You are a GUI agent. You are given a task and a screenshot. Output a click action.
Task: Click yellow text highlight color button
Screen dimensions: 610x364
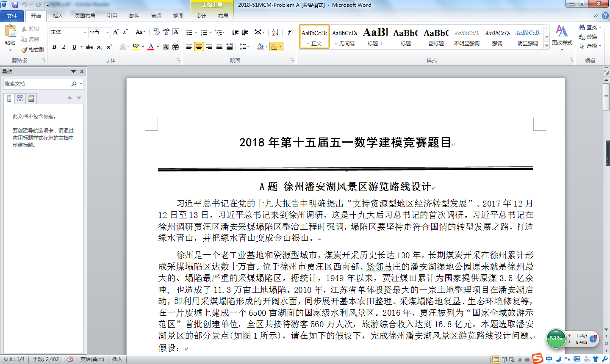(136, 47)
